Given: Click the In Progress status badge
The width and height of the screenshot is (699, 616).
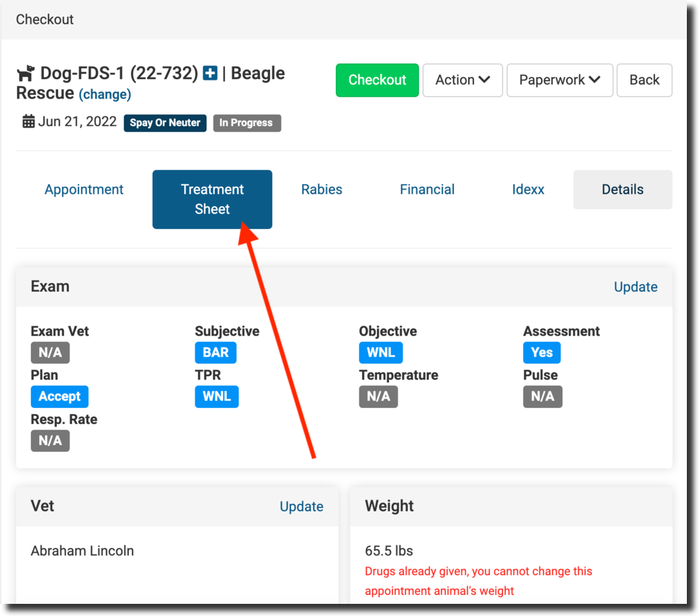Looking at the screenshot, I should tap(247, 123).
